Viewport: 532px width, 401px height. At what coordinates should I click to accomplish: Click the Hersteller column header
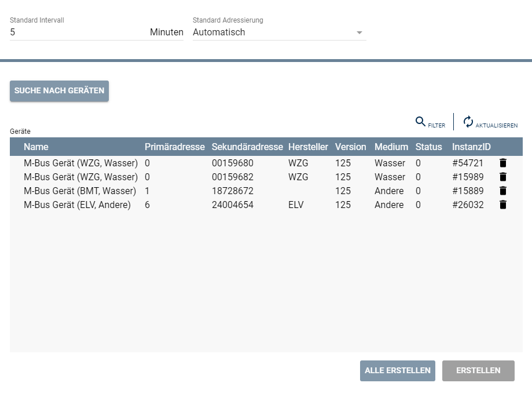pos(308,147)
